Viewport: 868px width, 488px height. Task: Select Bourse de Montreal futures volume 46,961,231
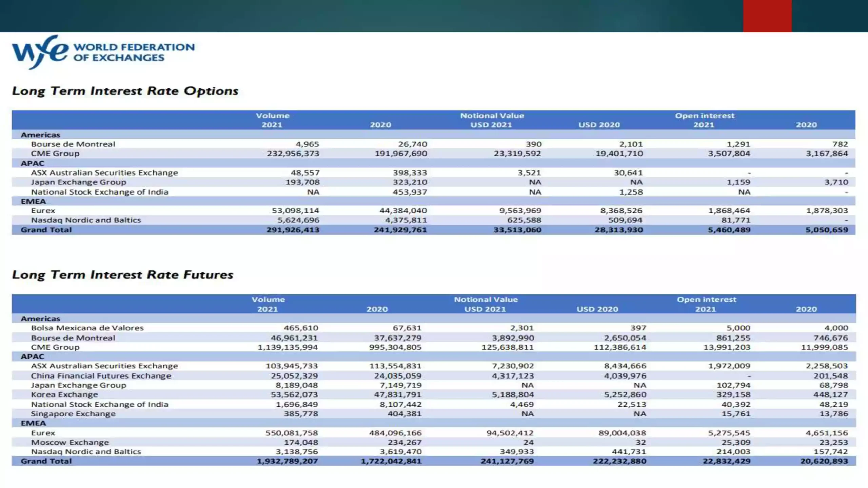[294, 338]
